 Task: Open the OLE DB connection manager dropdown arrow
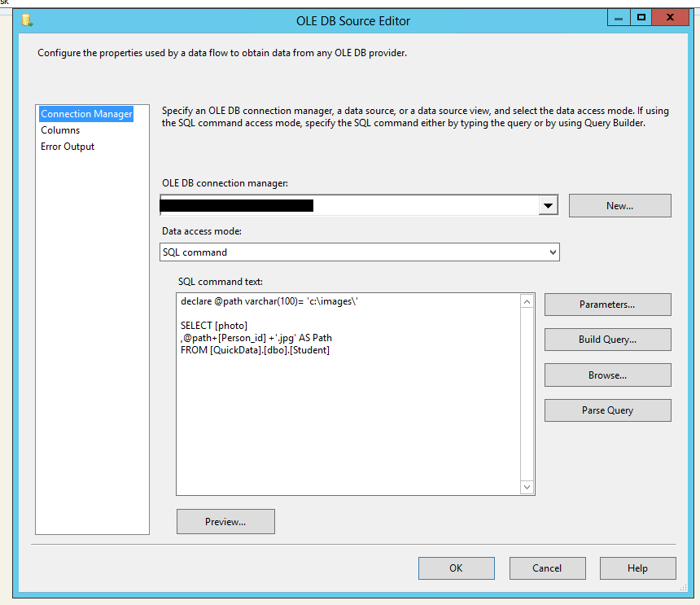click(549, 205)
